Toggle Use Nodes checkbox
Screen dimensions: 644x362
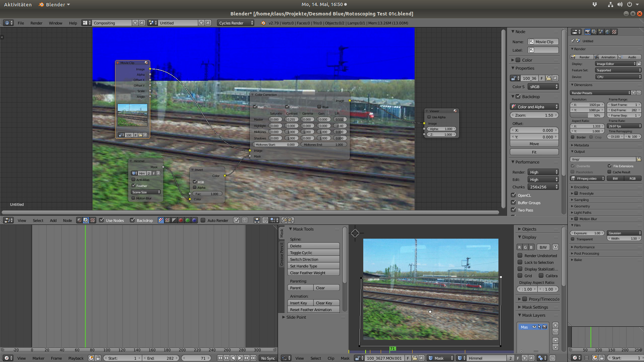[x=101, y=220]
